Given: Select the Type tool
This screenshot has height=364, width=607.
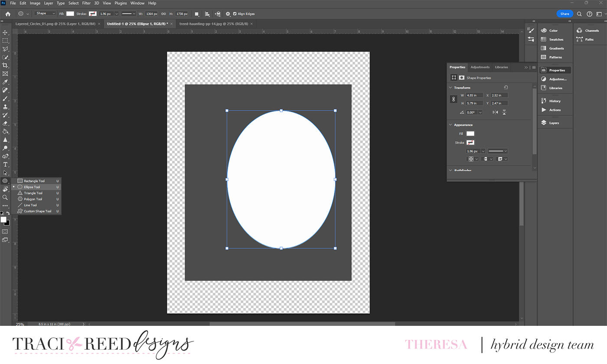Looking at the screenshot, I should (6, 165).
